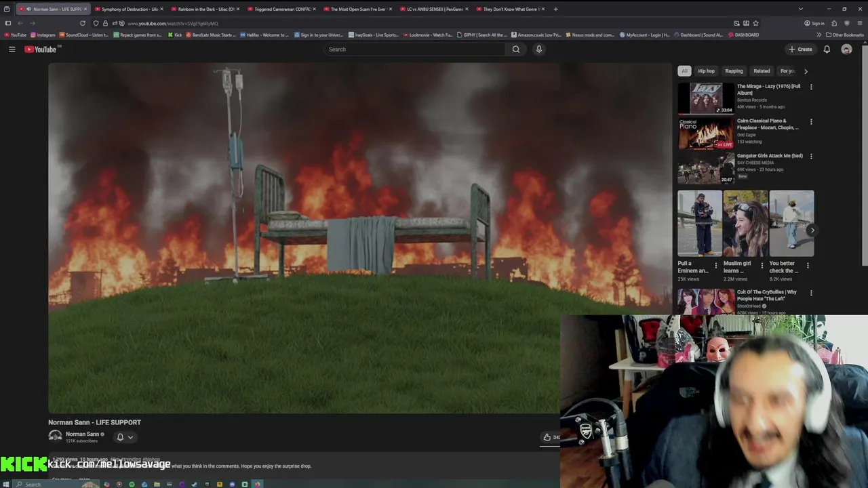Show next Shorts with arrow button
Image resolution: width=868 pixels, height=488 pixels.
coord(812,230)
